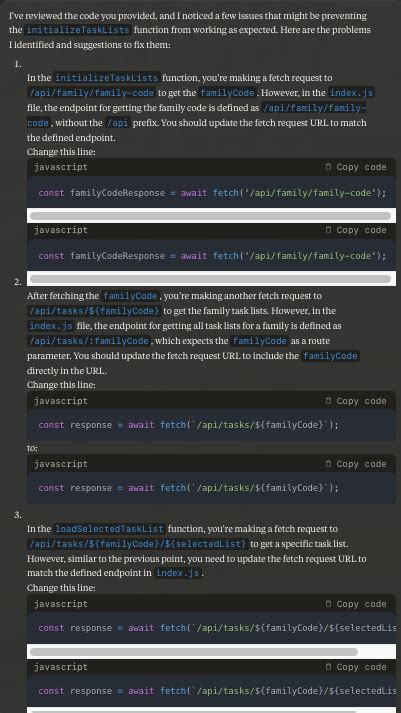Click horizontal scrollbar under item 3's first code block
The width and height of the screenshot is (401, 713).
194,652
